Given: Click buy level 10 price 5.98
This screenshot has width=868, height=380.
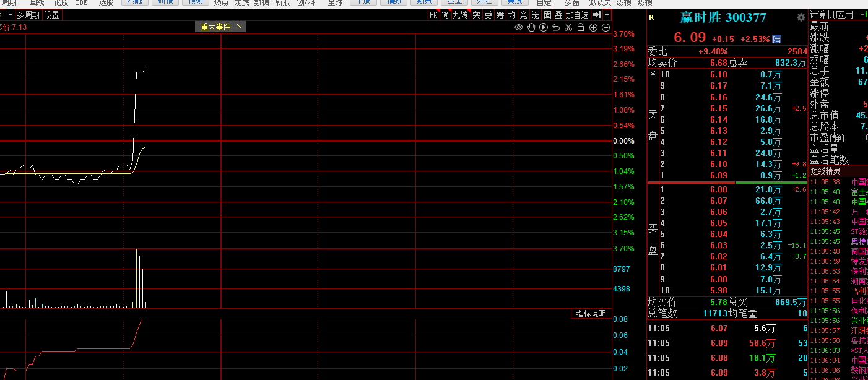Looking at the screenshot, I should tap(718, 290).
